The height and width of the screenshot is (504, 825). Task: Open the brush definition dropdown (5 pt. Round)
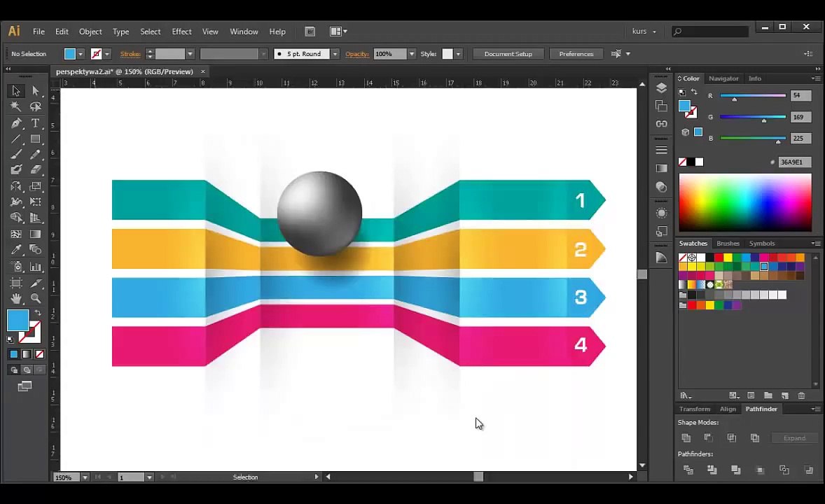coord(335,54)
